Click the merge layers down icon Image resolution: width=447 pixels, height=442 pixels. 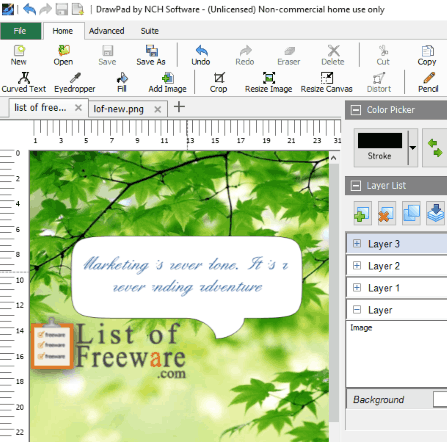pyautogui.click(x=436, y=213)
